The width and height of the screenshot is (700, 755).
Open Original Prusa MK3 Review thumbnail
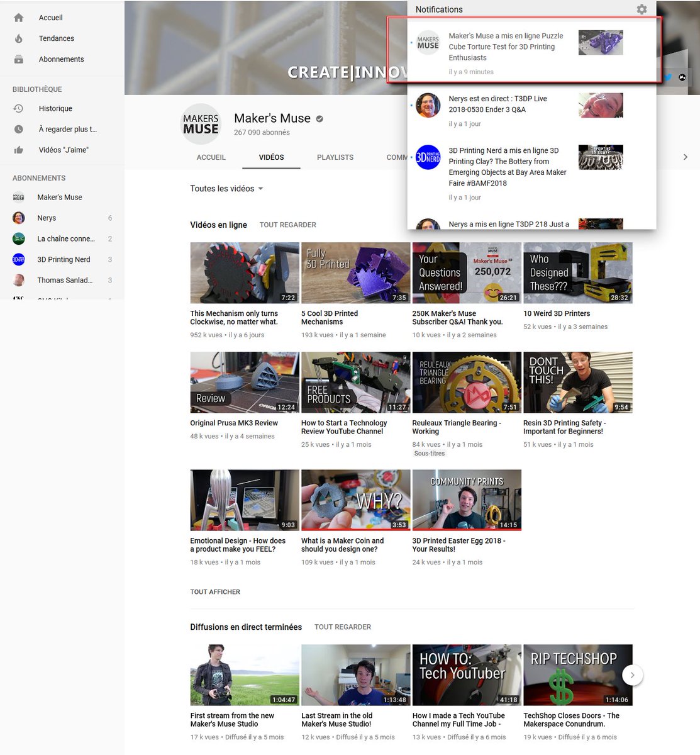245,383
